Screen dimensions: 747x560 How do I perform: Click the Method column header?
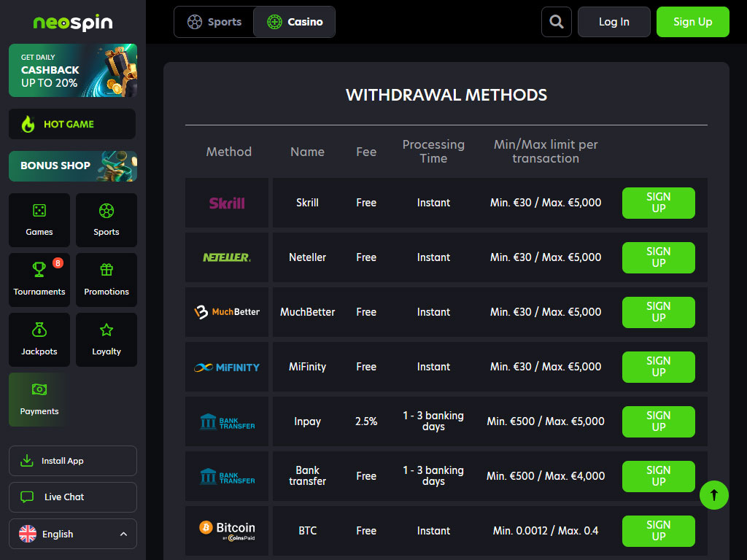tap(228, 152)
